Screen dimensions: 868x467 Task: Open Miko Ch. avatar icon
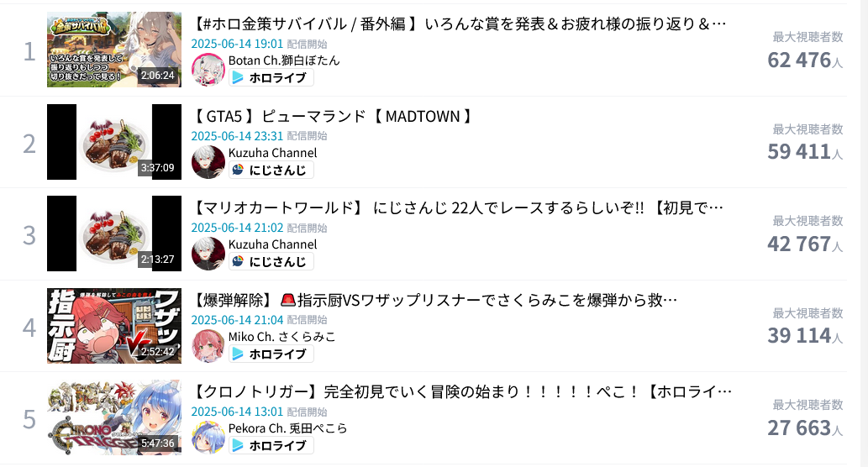[x=208, y=346]
